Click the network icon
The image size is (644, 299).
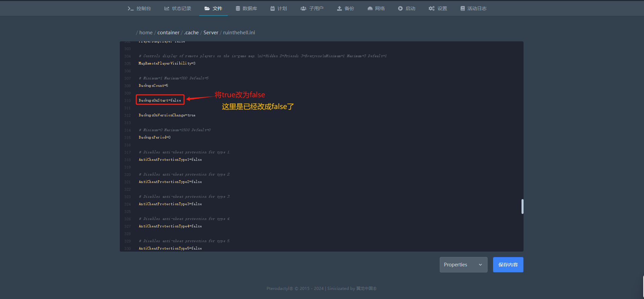coord(370,8)
